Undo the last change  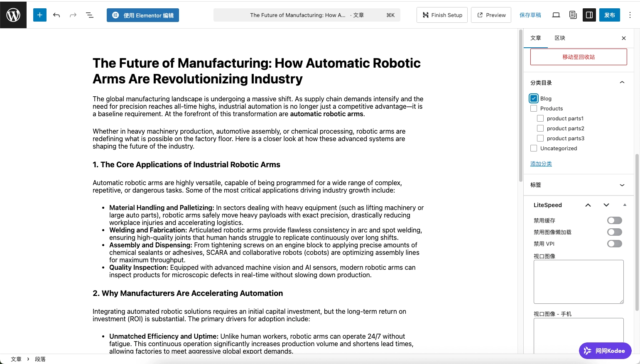click(56, 15)
